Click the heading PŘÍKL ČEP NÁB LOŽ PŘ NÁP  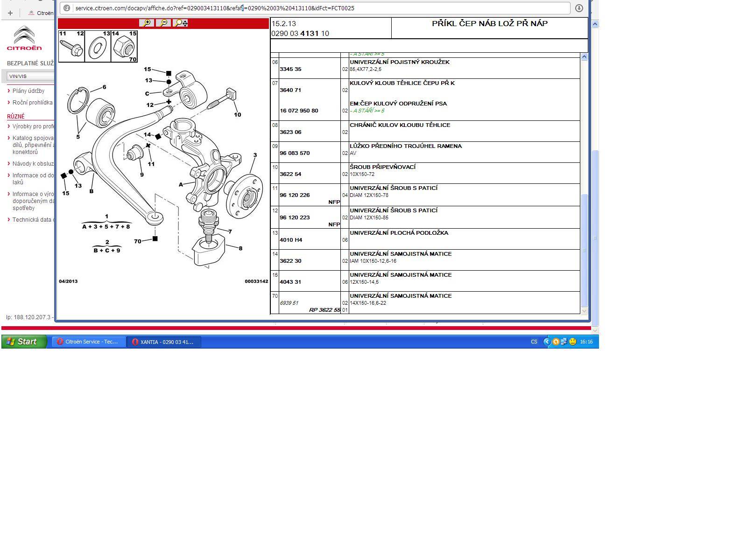pos(490,23)
